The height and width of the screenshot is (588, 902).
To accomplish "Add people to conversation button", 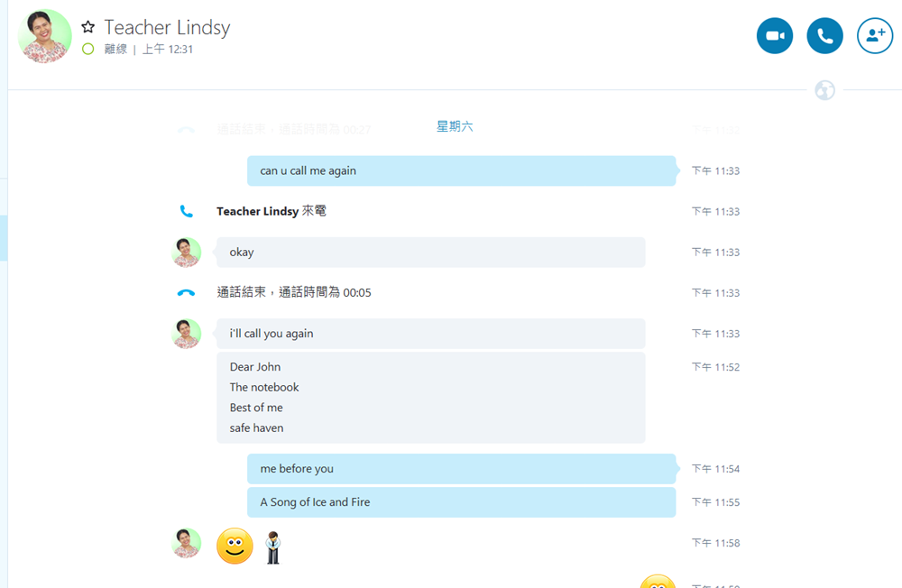I will point(874,36).
